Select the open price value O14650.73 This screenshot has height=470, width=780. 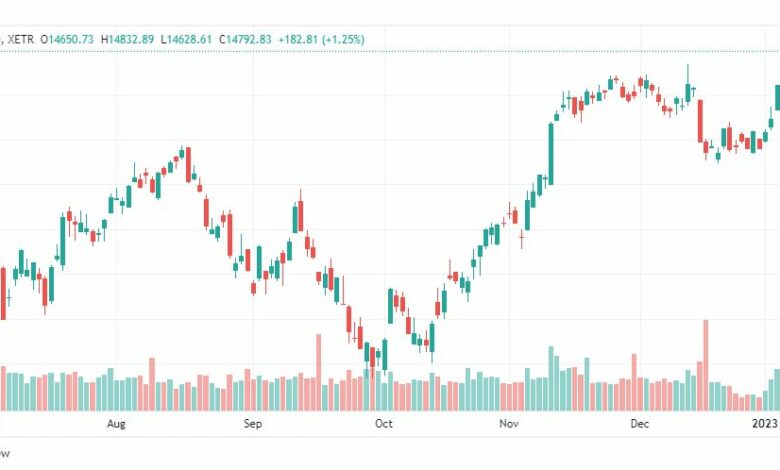pyautogui.click(x=67, y=39)
